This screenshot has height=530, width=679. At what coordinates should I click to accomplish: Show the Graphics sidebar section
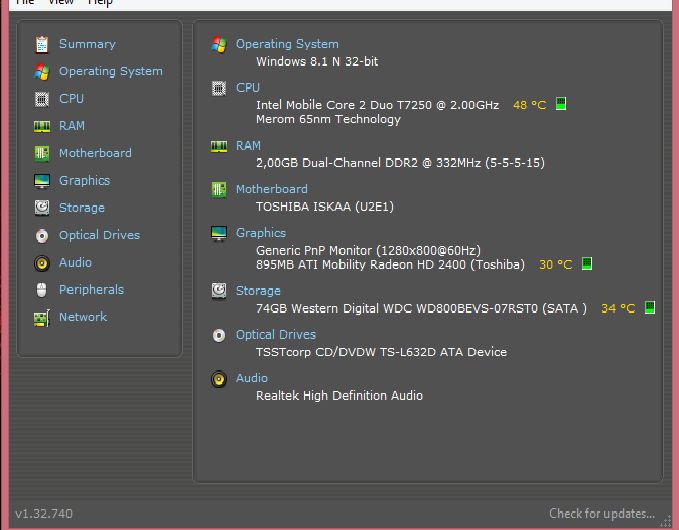click(84, 181)
